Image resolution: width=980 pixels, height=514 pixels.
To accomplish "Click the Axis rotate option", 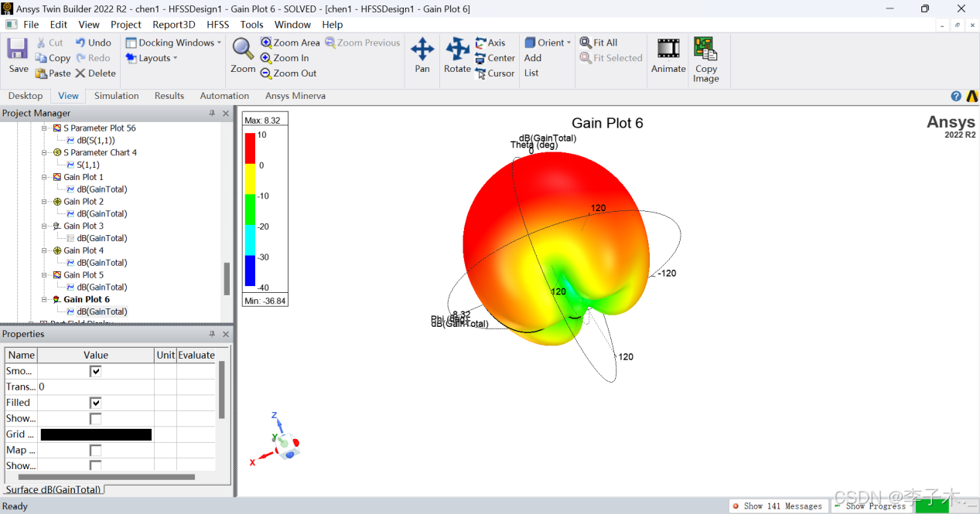I will click(x=490, y=43).
